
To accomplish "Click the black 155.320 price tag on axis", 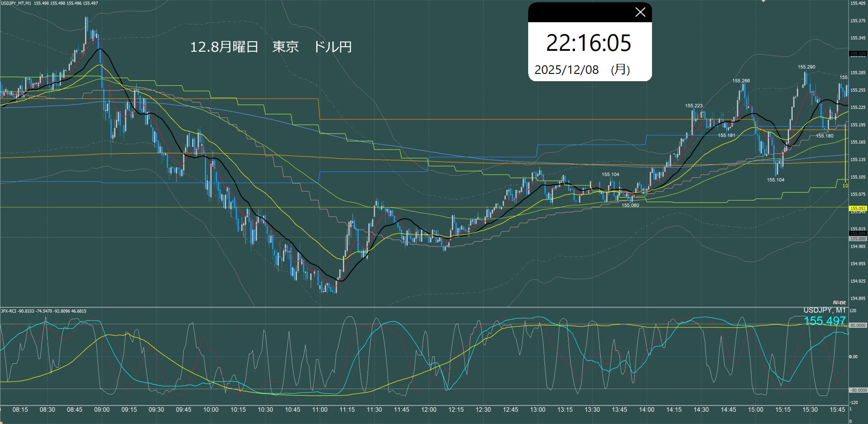I will click(858, 54).
